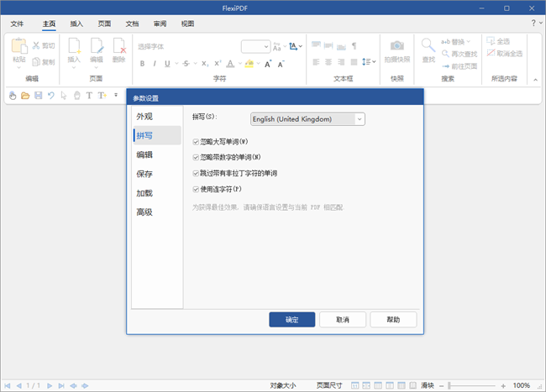Click the zoom slider in status bar
This screenshot has width=546, height=392.
coord(475,385)
